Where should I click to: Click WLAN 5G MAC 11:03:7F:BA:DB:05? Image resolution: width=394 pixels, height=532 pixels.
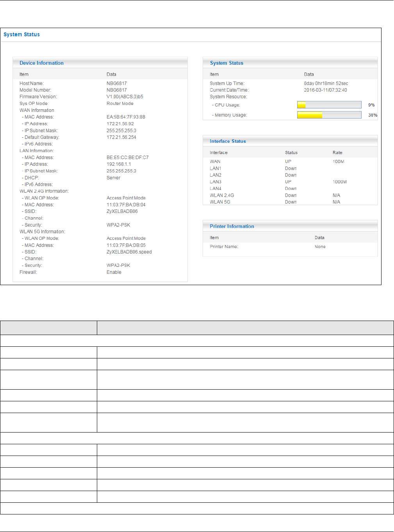tap(126, 245)
